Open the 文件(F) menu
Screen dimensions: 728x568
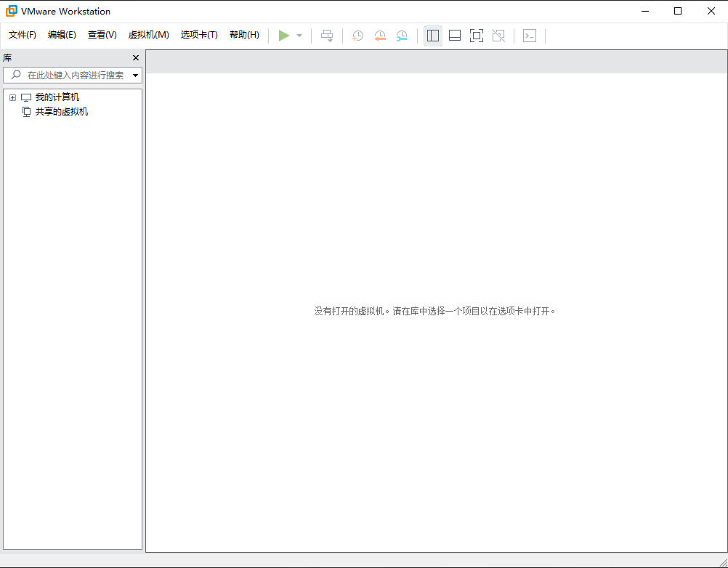tap(23, 36)
